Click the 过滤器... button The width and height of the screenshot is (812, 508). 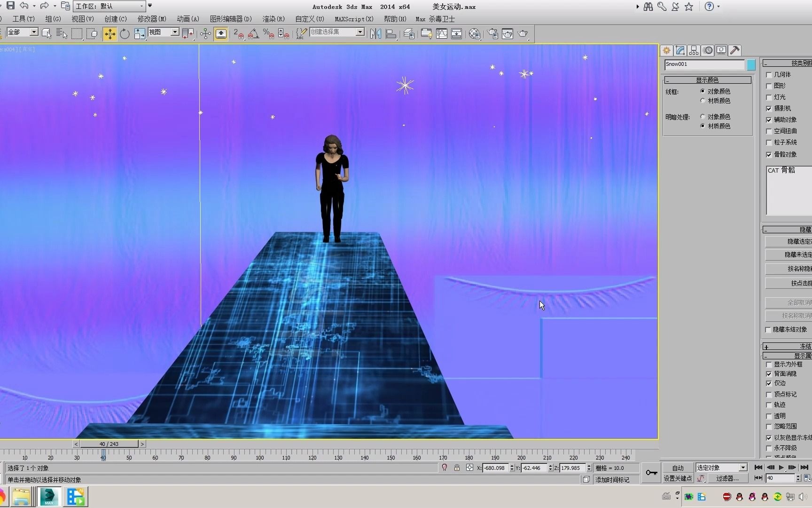coord(728,478)
